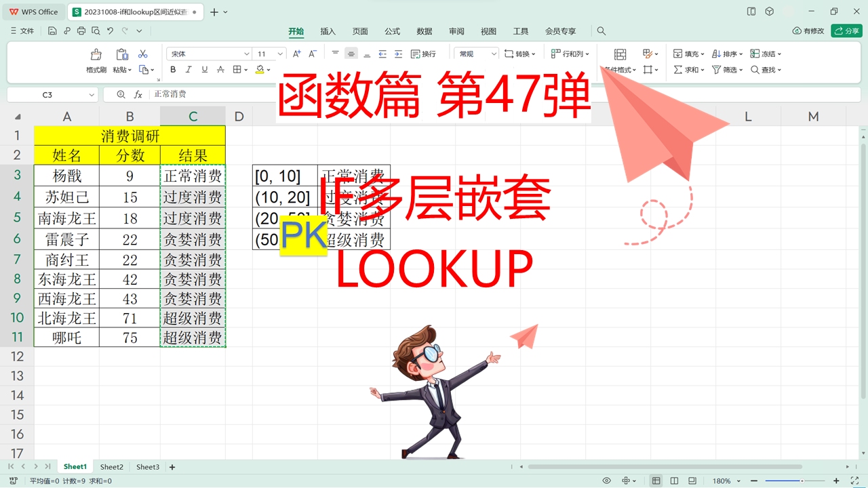Add a new worksheet with the plus button
Image resolution: width=868 pixels, height=488 pixels.
(172, 467)
